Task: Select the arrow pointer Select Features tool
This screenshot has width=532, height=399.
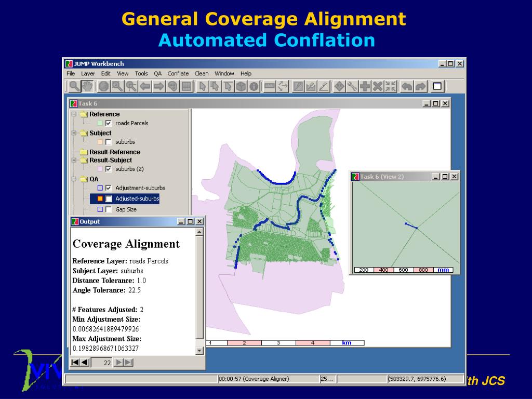Action: 202,86
